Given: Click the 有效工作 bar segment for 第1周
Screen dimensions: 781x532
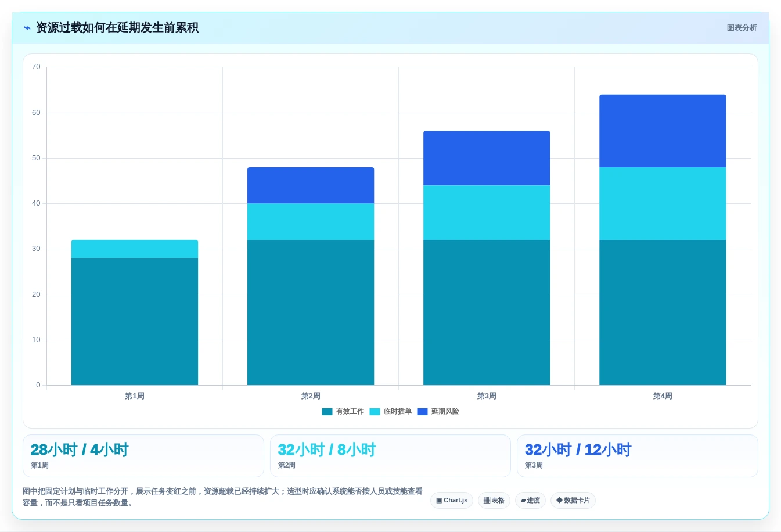Looking at the screenshot, I should click(135, 321).
